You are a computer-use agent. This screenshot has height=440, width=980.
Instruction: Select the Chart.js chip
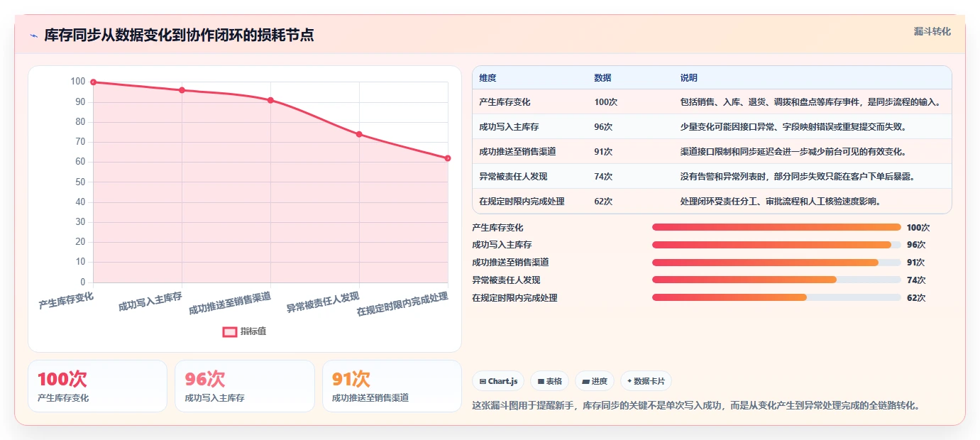coord(498,381)
